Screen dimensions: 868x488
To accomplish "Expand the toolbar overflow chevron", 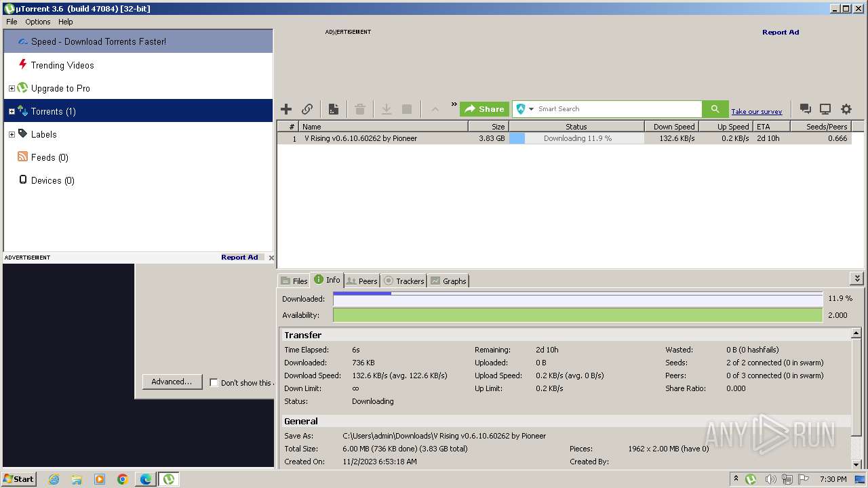I will tap(454, 104).
